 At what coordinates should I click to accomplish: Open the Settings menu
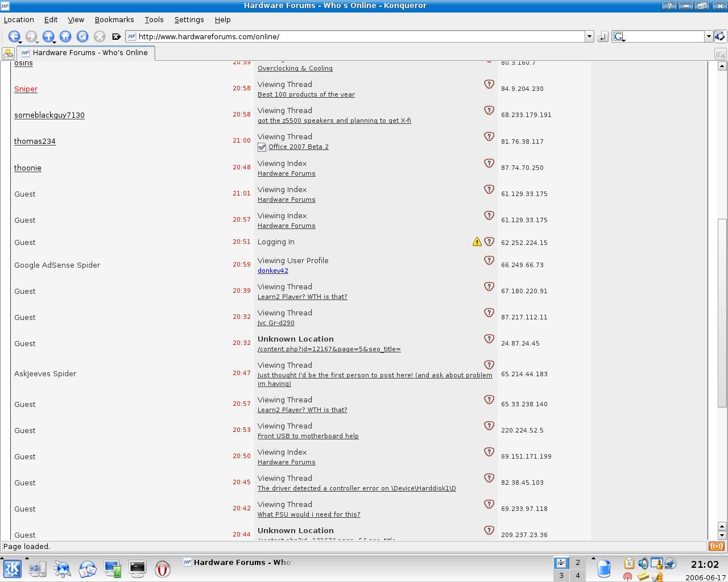[x=189, y=19]
